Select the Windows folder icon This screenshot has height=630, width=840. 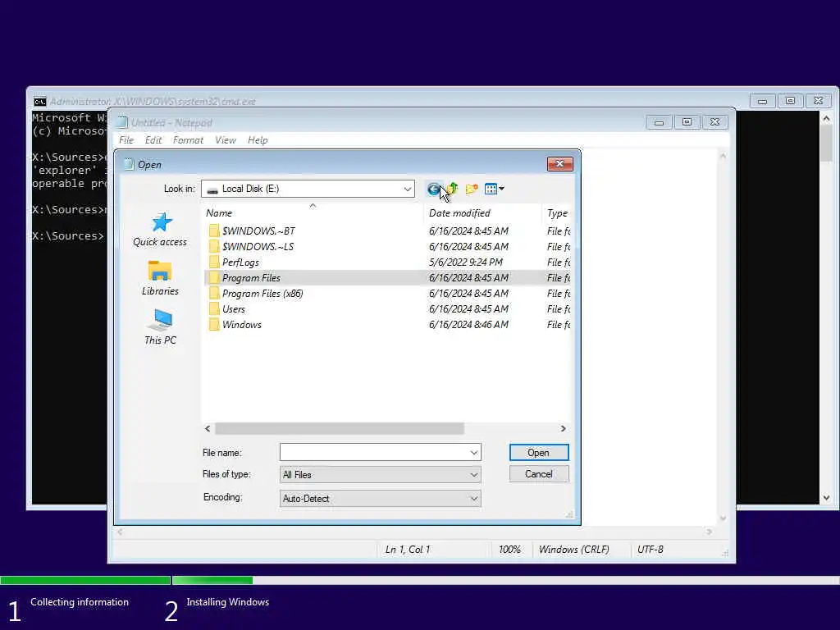(214, 324)
